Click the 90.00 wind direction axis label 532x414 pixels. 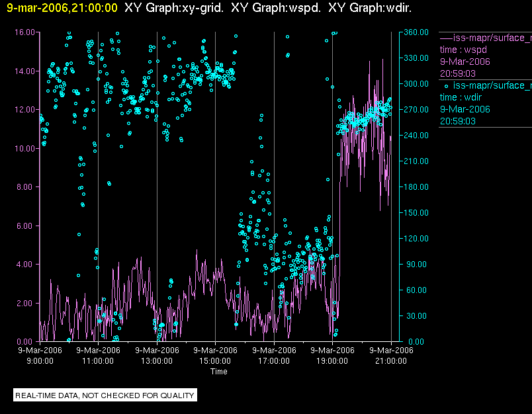tap(417, 264)
